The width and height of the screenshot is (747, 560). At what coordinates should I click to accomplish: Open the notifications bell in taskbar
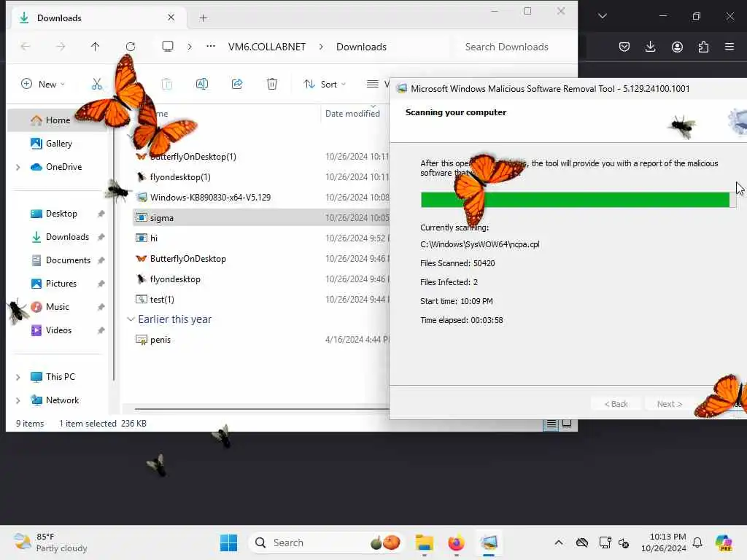[x=697, y=542]
